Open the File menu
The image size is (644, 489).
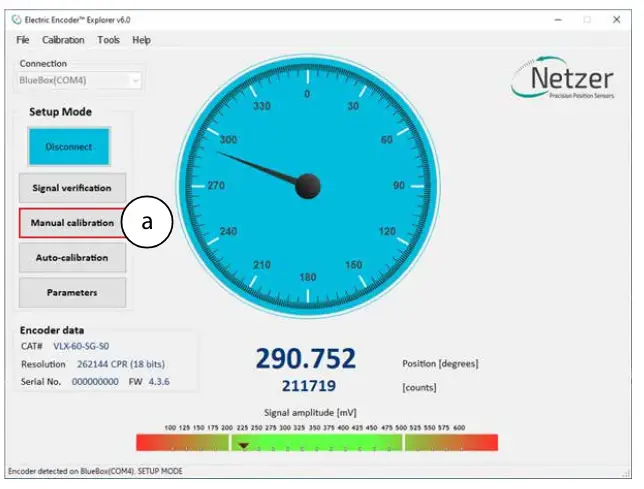pyautogui.click(x=23, y=40)
